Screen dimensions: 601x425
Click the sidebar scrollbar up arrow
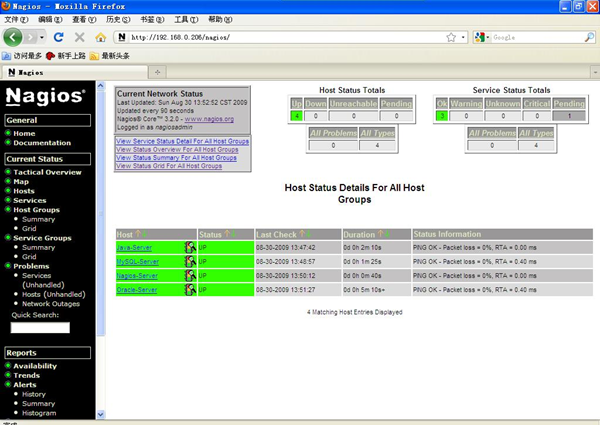[x=100, y=85]
